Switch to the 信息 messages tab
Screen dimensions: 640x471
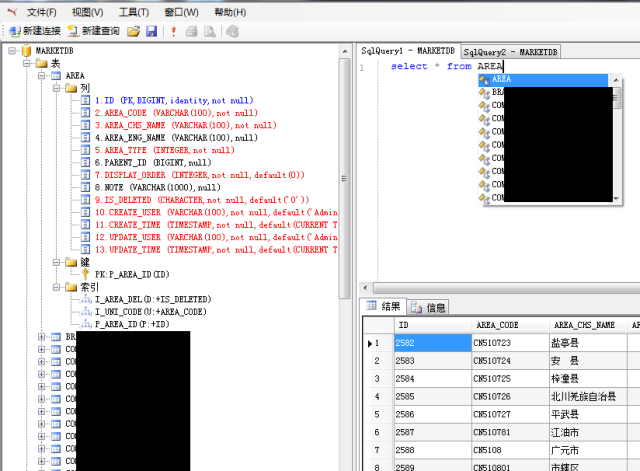point(429,308)
